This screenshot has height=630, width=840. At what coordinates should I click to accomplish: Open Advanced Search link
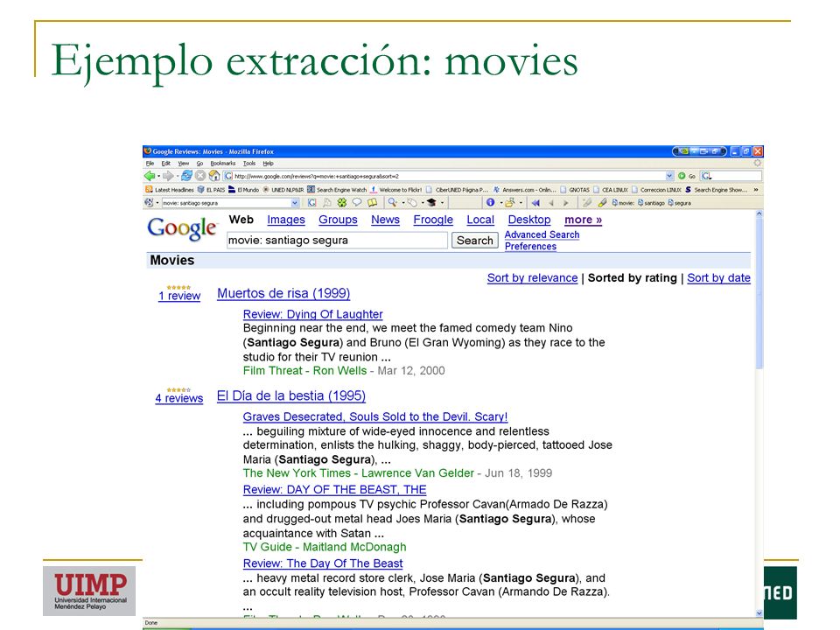[542, 234]
